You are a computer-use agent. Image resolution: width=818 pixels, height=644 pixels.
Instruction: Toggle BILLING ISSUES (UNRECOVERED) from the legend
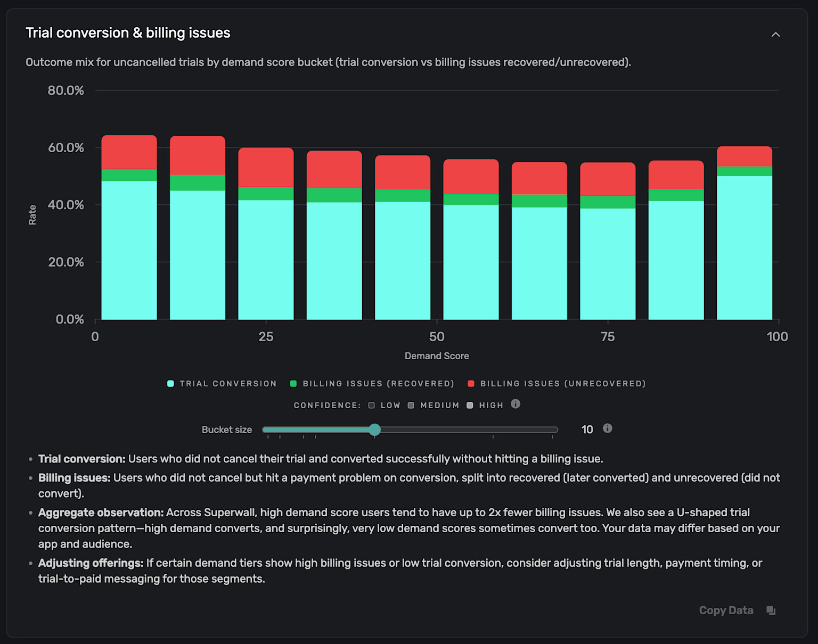(x=562, y=383)
